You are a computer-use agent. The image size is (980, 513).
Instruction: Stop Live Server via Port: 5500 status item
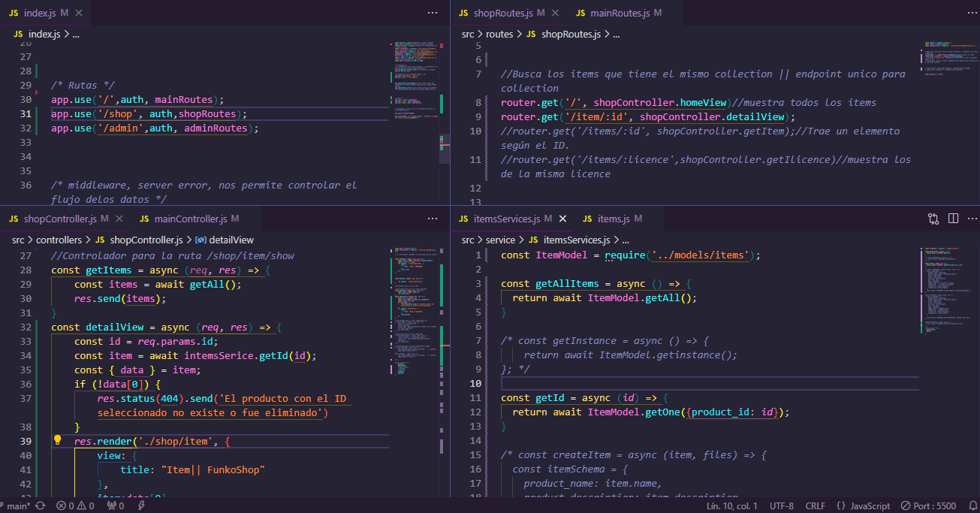click(x=928, y=505)
